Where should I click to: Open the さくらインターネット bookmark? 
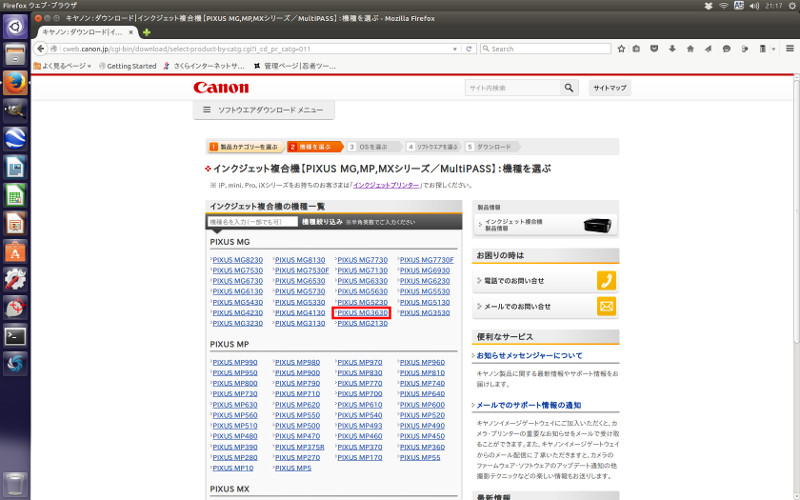pos(204,66)
